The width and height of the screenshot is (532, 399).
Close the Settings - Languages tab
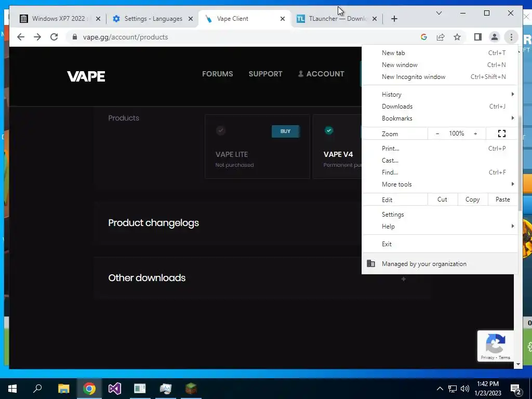(x=191, y=19)
